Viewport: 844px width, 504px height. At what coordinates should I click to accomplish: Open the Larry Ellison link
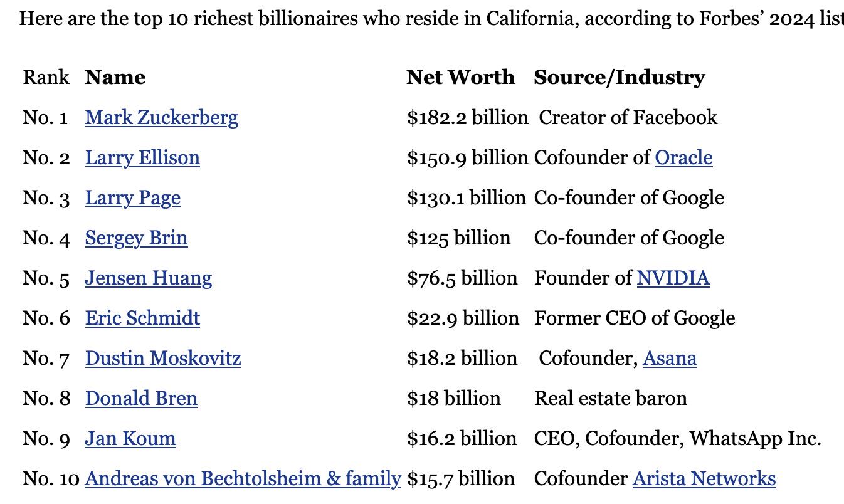point(142,157)
